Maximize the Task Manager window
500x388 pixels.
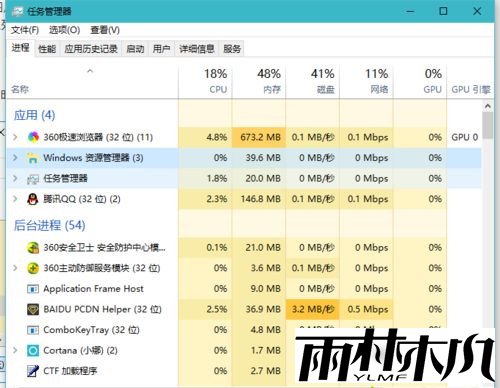tap(443, 11)
